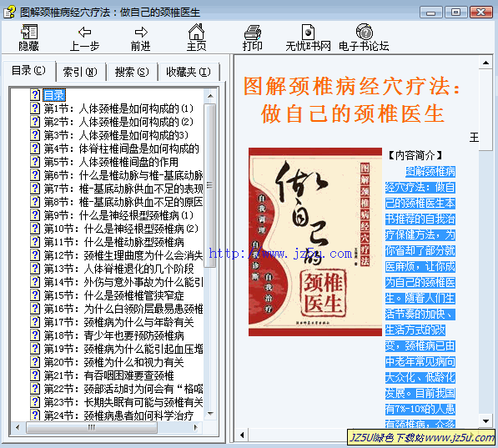Viewport: 498px width, 448px height.
Task: Click the page icon beside 第21节 entry
Action: 35,375
